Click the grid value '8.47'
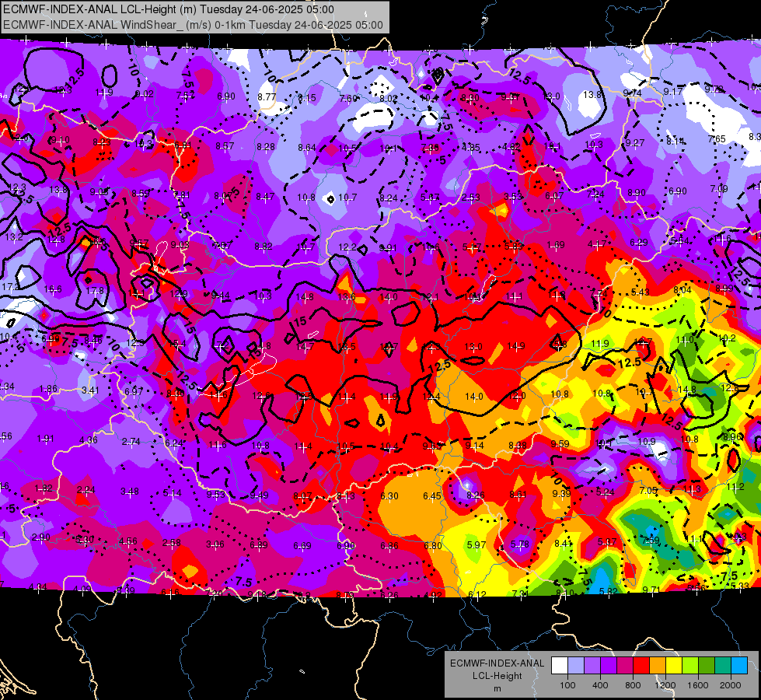761x700 pixels. coord(265,196)
